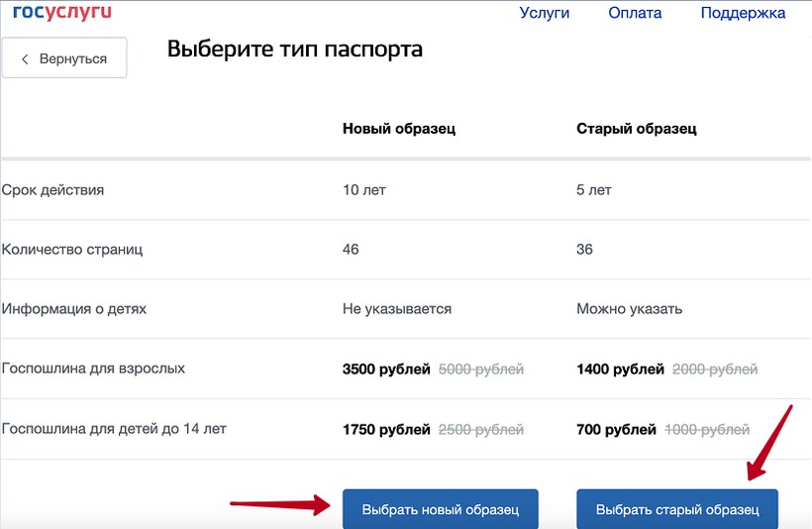This screenshot has height=529, width=812.
Task: Open the Поддержка menu item
Action: (x=743, y=13)
